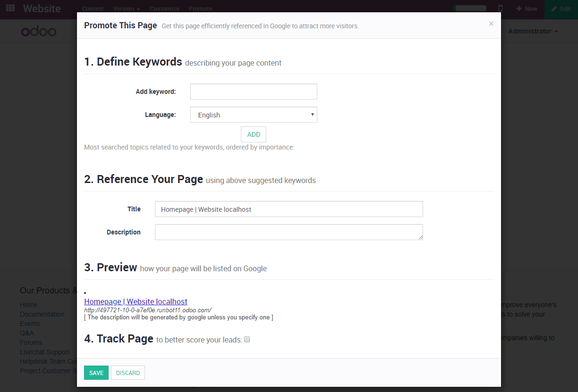Click the pencil Edit button
Image resolution: width=578 pixels, height=392 pixels.
coord(561,9)
